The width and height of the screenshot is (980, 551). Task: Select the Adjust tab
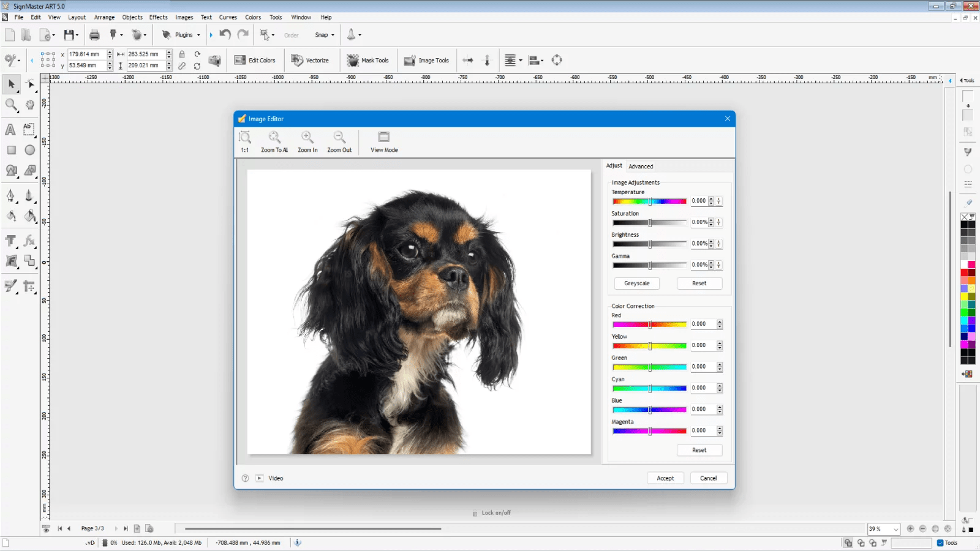pyautogui.click(x=614, y=166)
